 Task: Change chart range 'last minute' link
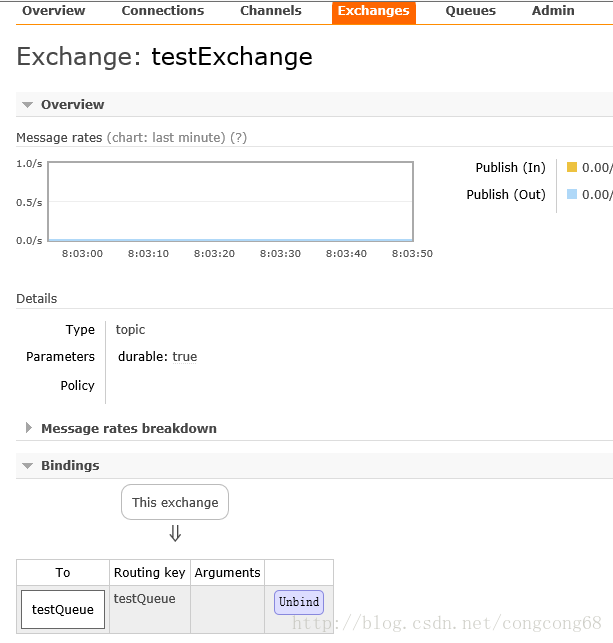point(166,137)
